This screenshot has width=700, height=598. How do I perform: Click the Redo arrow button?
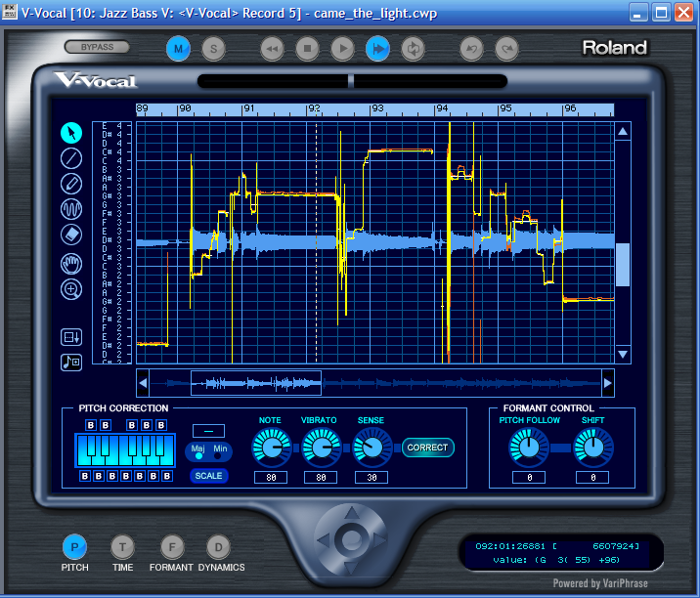pos(506,49)
